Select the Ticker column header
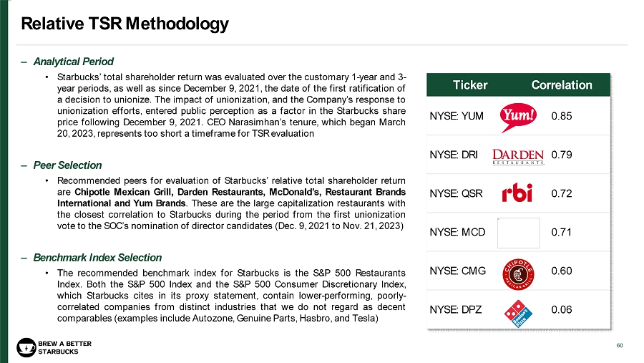Screen dimensions: 644x363 470,85
